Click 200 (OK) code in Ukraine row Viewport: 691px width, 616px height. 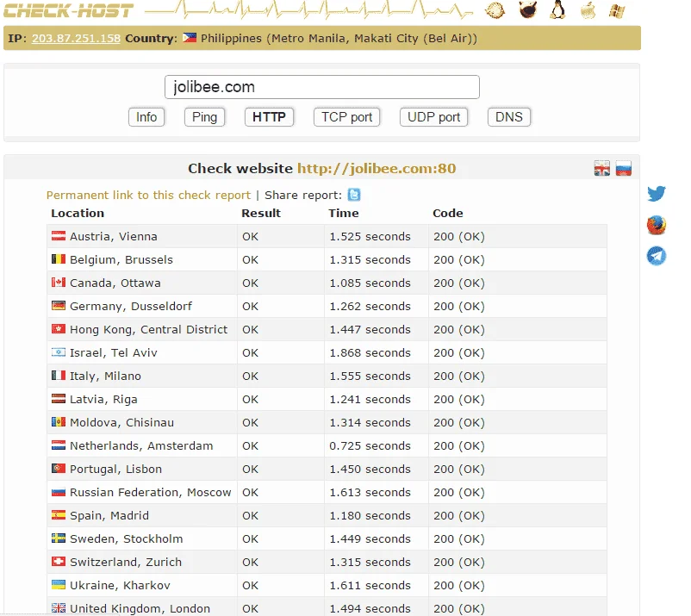pos(458,586)
